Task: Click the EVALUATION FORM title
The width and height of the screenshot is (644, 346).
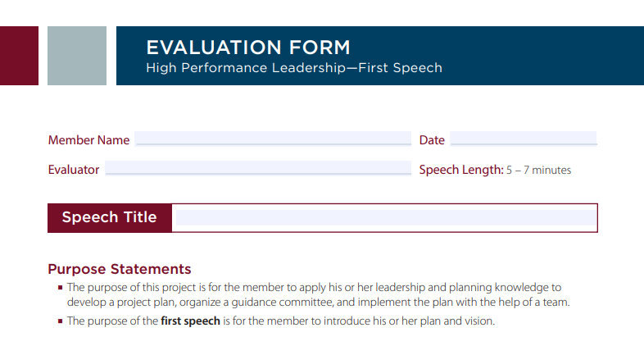Action: [247, 48]
